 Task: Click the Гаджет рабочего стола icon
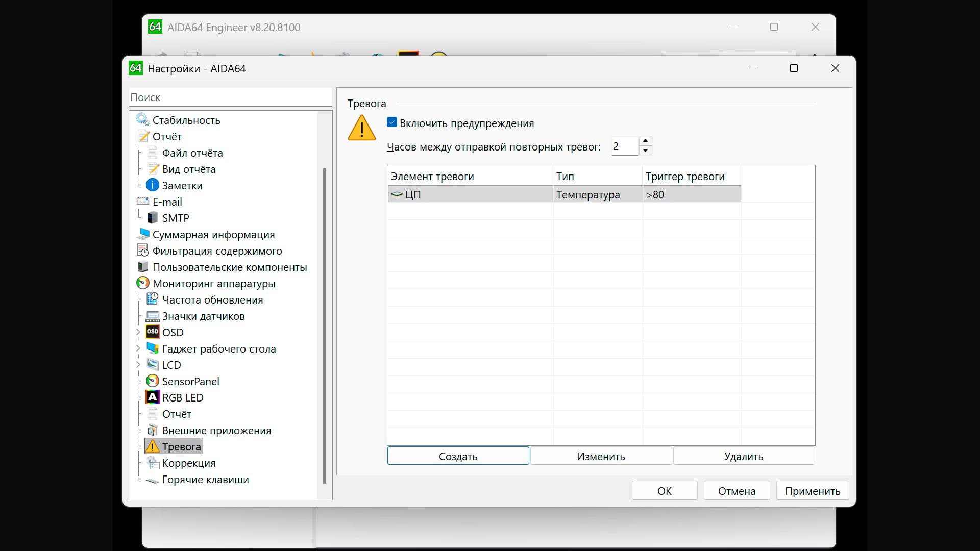click(x=153, y=348)
